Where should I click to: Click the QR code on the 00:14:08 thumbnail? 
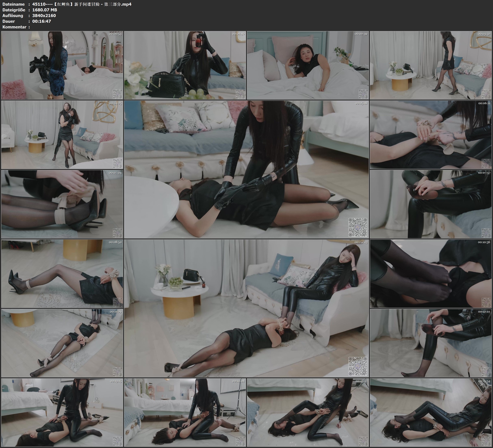(x=240, y=441)
